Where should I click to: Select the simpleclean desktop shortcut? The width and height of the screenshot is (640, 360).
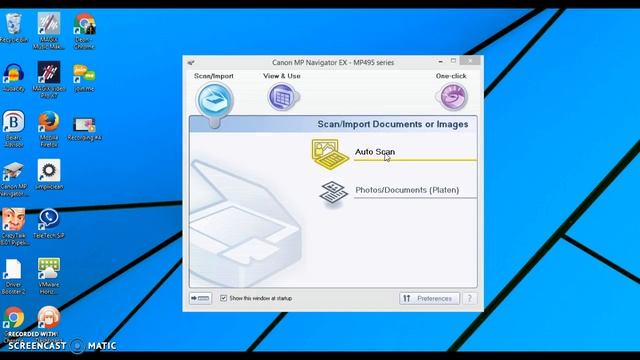click(49, 175)
